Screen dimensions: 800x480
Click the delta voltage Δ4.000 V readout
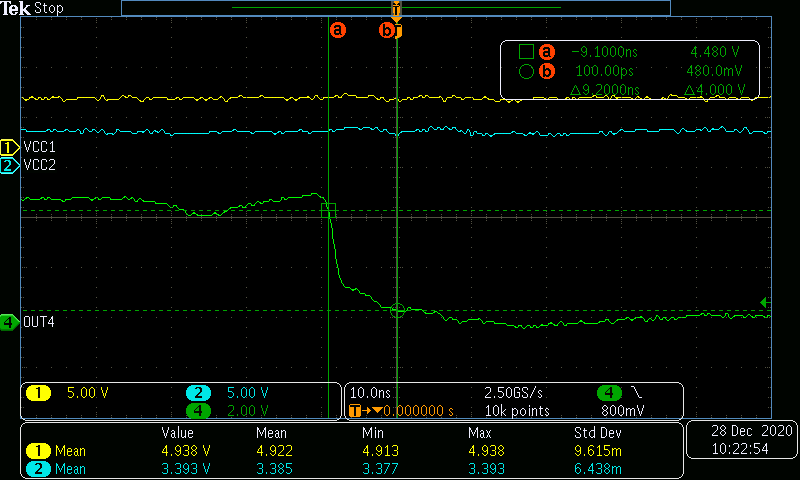pos(714,90)
